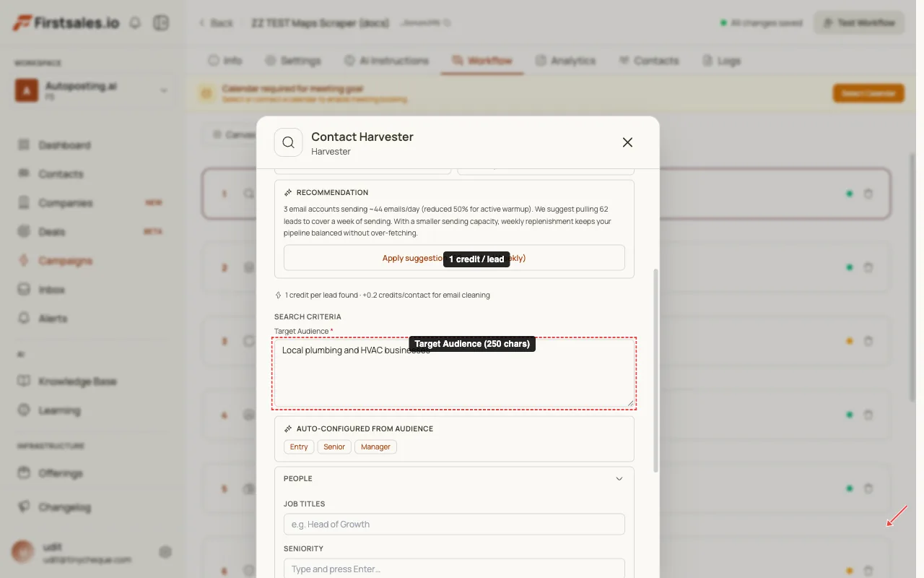
Task: Switch to the Settings tab
Action: (292, 61)
